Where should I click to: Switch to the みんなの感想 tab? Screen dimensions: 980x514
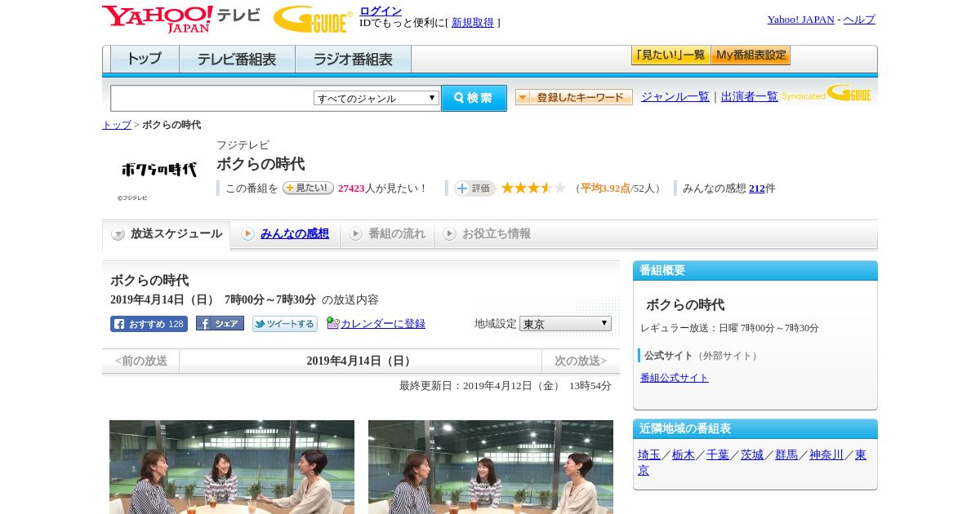click(285, 234)
